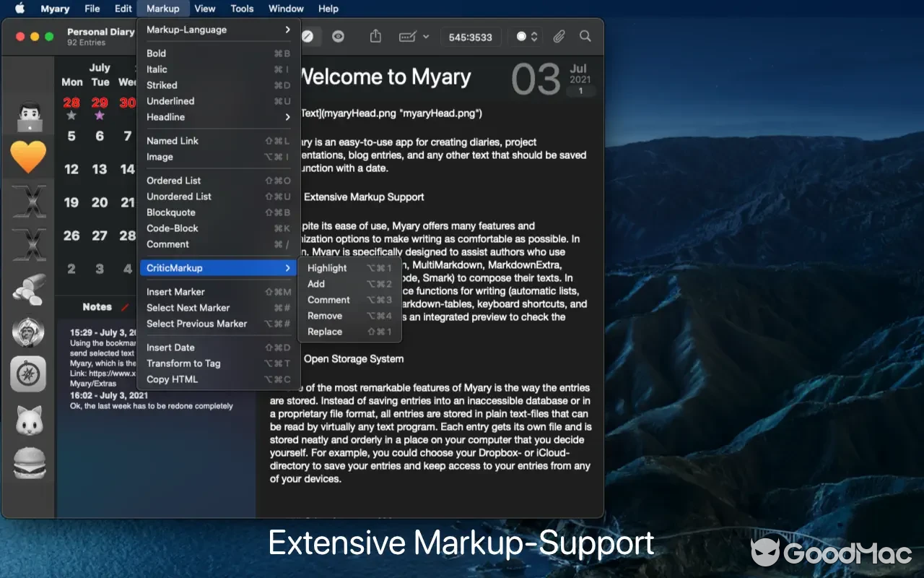Image resolution: width=924 pixels, height=578 pixels.
Task: Select the orange heart diary in the sidebar
Action: pyautogui.click(x=28, y=157)
